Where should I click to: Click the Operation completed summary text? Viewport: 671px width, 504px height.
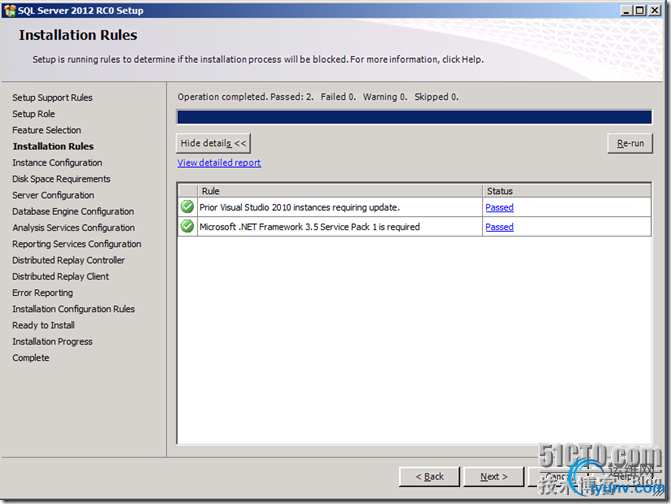tap(318, 97)
